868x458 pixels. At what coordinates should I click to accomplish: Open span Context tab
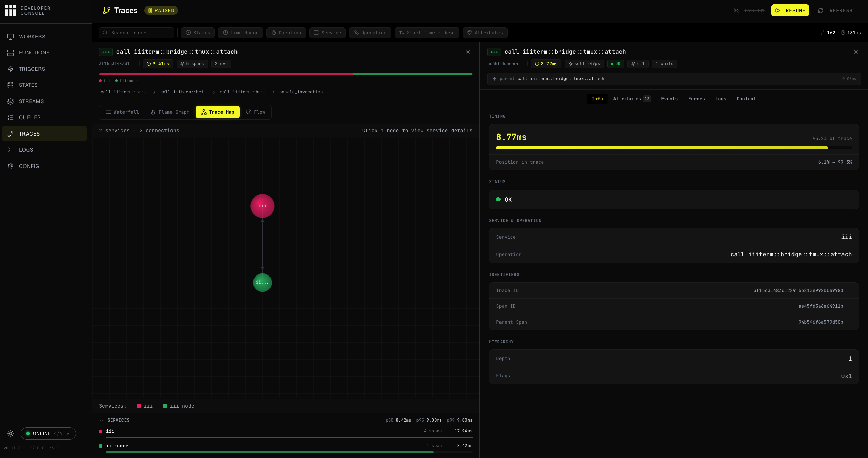(x=747, y=99)
